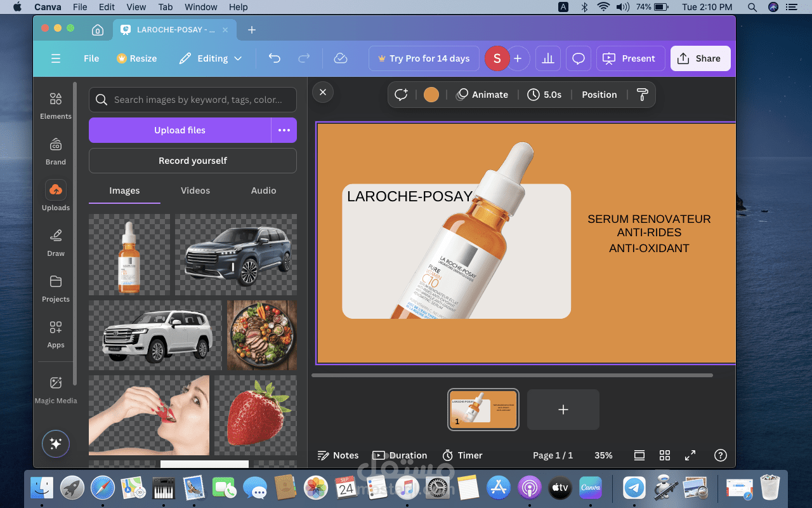Open the Projects sidebar section
812x508 pixels.
point(56,288)
